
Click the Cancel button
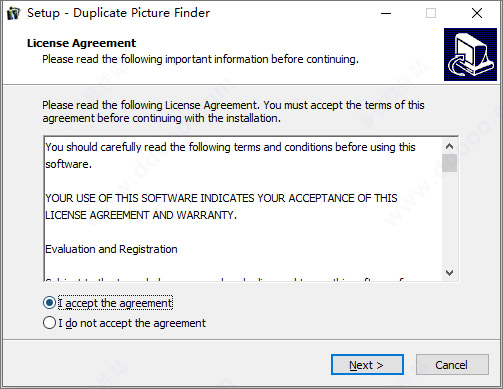click(x=452, y=365)
